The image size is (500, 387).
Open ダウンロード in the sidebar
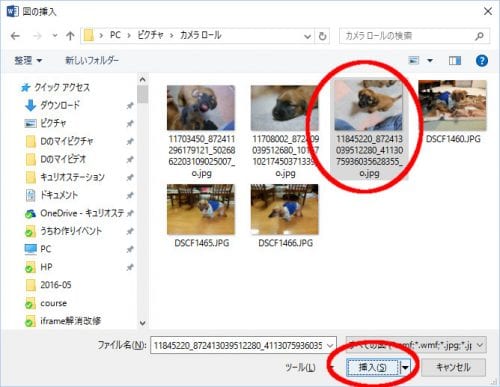tap(60, 105)
